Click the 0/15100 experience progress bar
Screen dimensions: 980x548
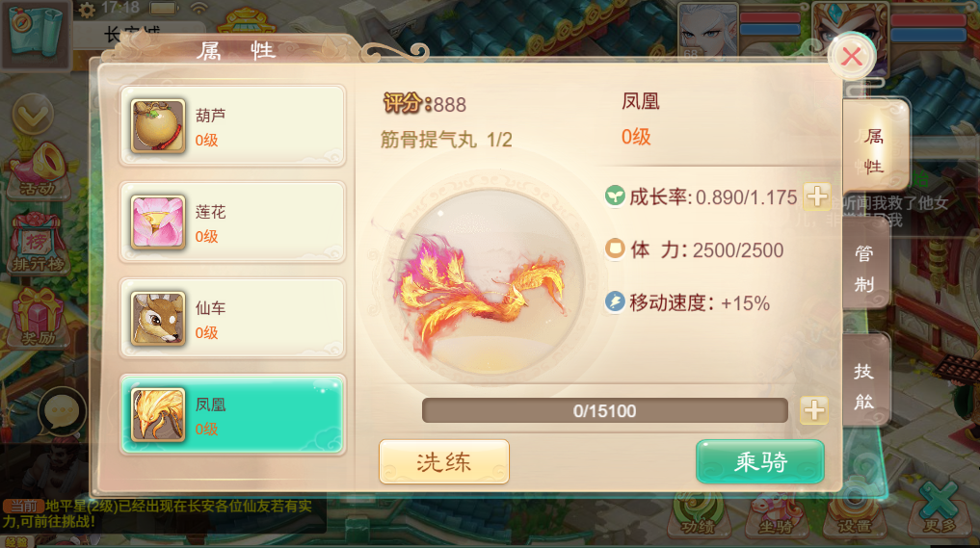click(604, 410)
